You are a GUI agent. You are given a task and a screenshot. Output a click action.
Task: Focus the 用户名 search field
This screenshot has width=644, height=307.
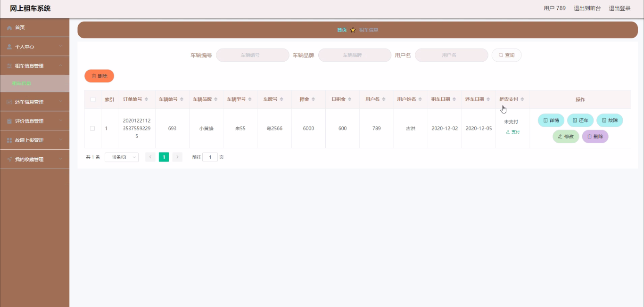(451, 55)
